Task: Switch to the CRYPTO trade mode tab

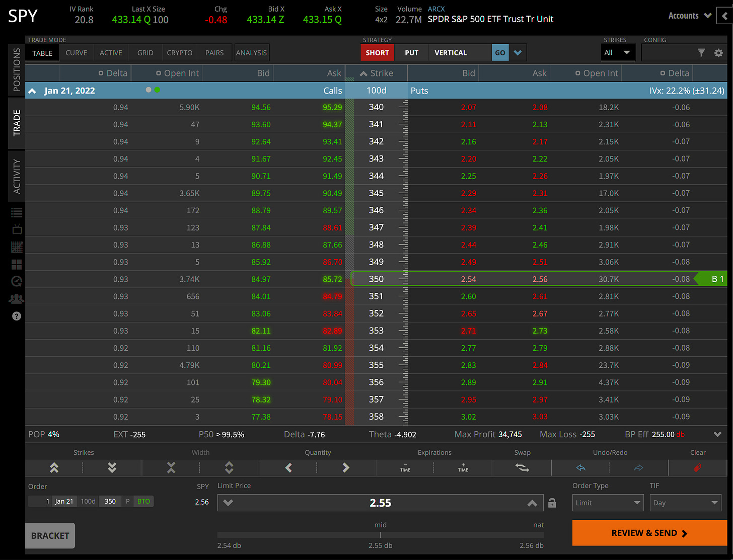Action: click(x=180, y=53)
